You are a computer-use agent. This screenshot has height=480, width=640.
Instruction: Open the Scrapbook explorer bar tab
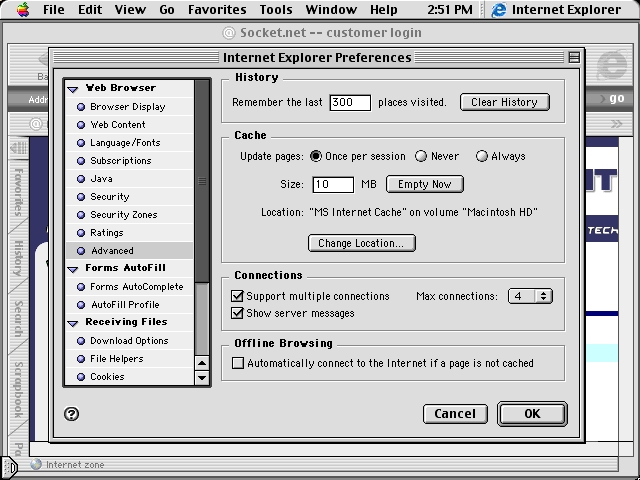(x=18, y=390)
